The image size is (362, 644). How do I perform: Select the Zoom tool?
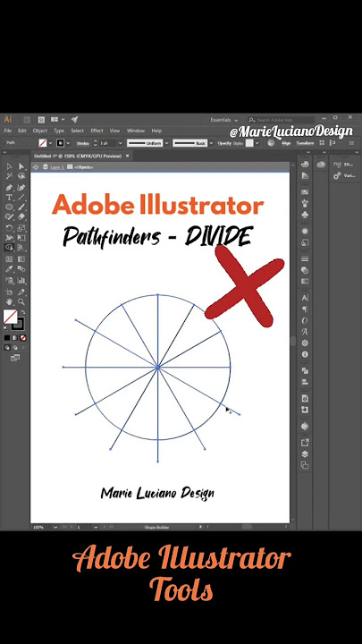(21, 302)
